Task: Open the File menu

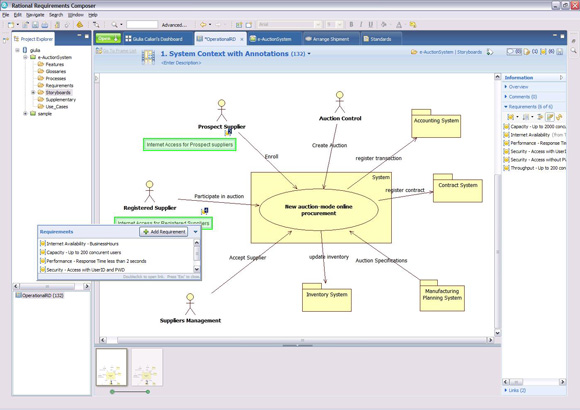Action: 6,15
